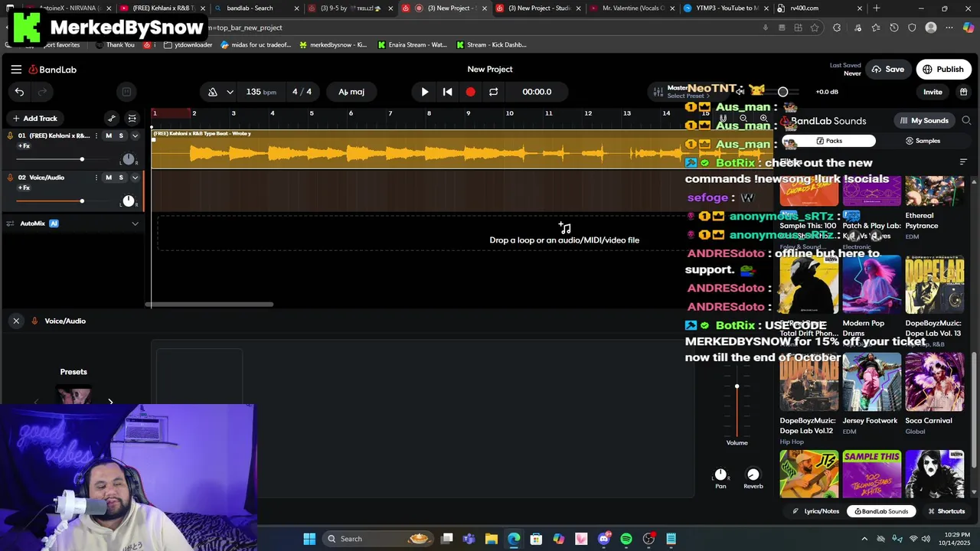The image size is (980, 551).
Task: Expand track 02 Voice/Audio chevron
Action: pyautogui.click(x=135, y=178)
